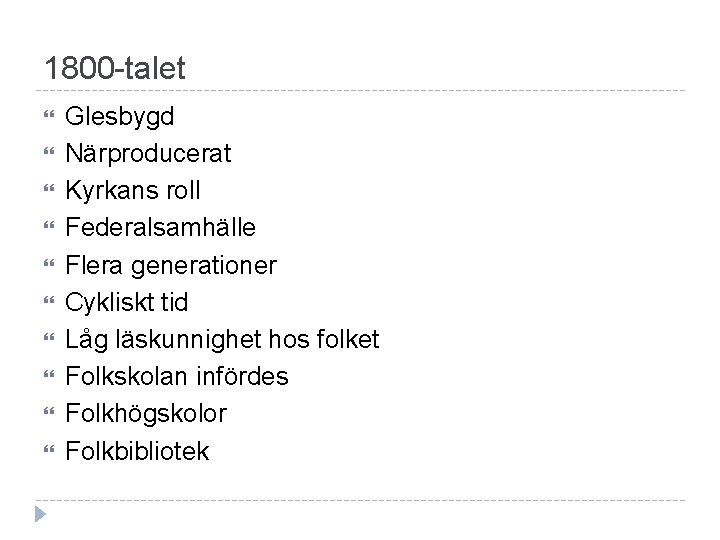Image resolution: width=720 pixels, height=540 pixels.
Task: Click the Cykliskt tid list entry
Action: [126, 303]
